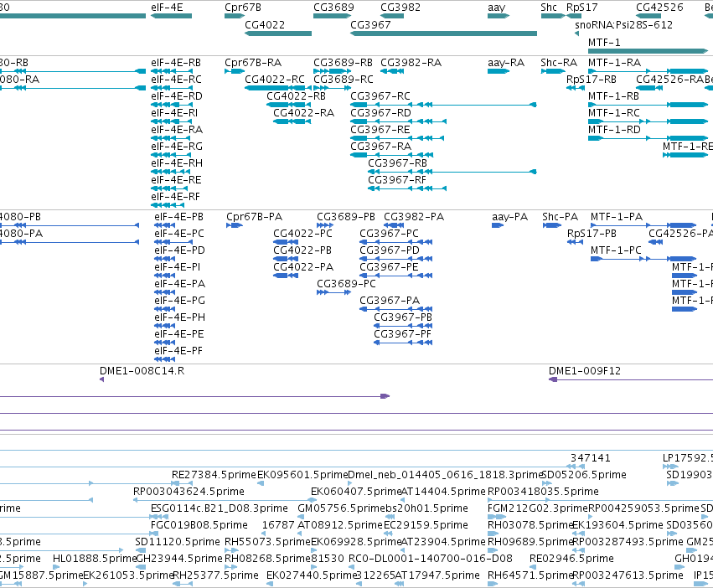Click the eIF-4E gene label
The width and height of the screenshot is (713, 588).
click(167, 8)
